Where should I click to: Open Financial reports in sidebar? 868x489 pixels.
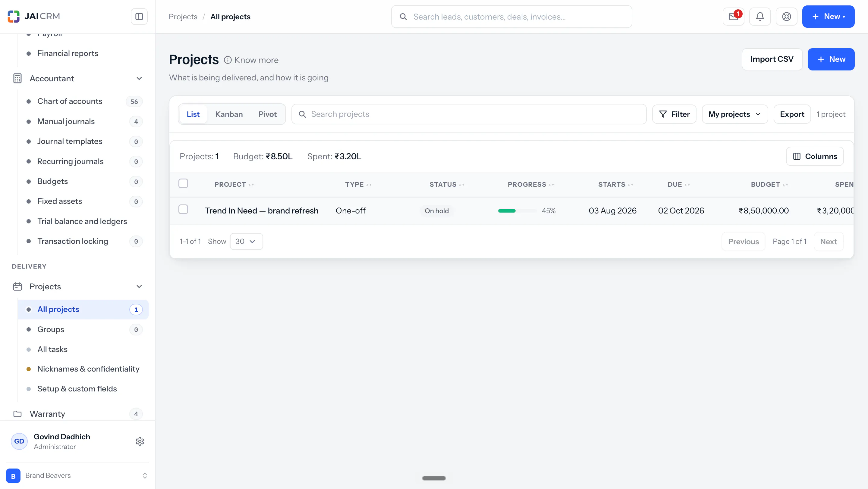[83, 53]
